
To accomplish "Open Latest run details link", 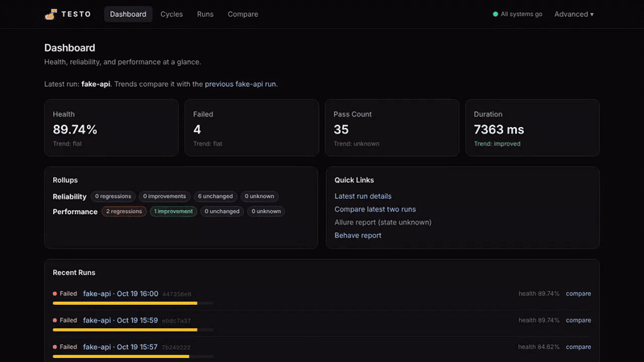I will click(x=363, y=196).
